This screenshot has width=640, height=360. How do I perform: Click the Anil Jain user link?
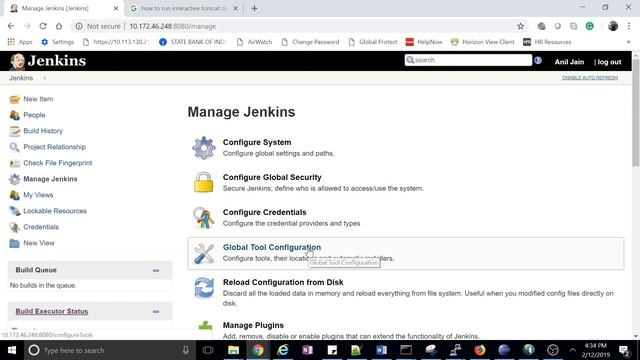569,62
